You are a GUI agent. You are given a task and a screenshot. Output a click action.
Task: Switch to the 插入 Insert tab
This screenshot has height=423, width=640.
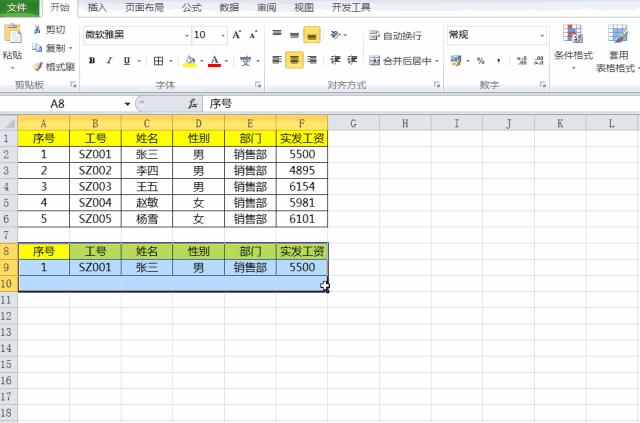(x=97, y=7)
